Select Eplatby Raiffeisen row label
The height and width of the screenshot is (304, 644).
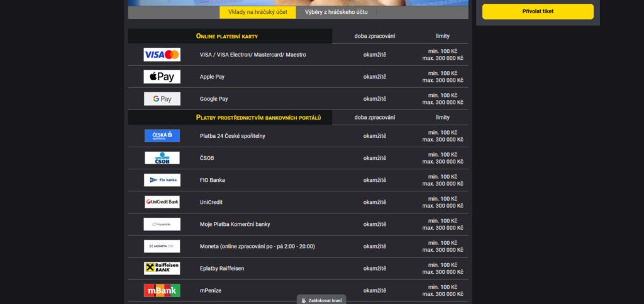pyautogui.click(x=222, y=268)
